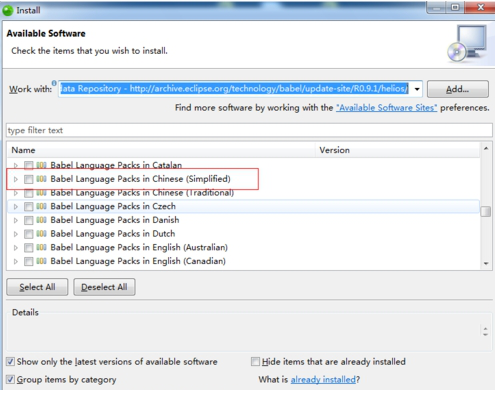This screenshot has width=495, height=405.
Task: Check Babel Language Packs in Dutch checkbox
Action: [x=29, y=234]
